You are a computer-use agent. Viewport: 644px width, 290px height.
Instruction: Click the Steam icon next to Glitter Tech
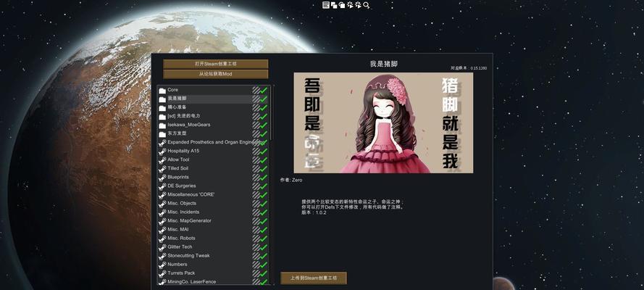click(x=162, y=246)
